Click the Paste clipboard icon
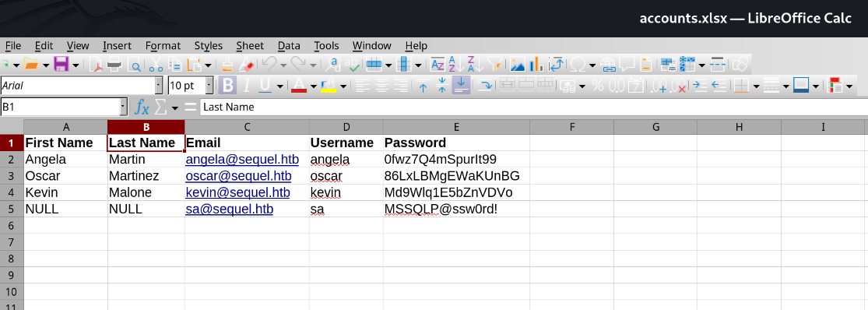The height and width of the screenshot is (310, 868). [x=195, y=65]
